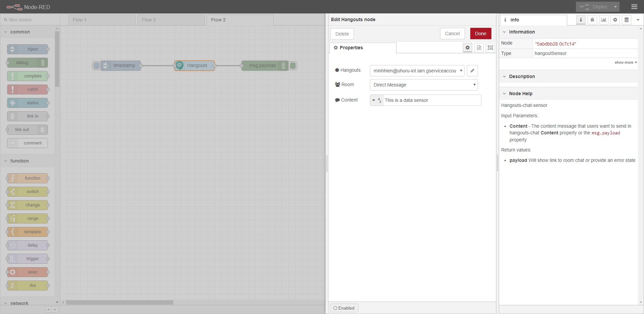Switch to the Flow 3 tab
644x314 pixels.
(171, 20)
